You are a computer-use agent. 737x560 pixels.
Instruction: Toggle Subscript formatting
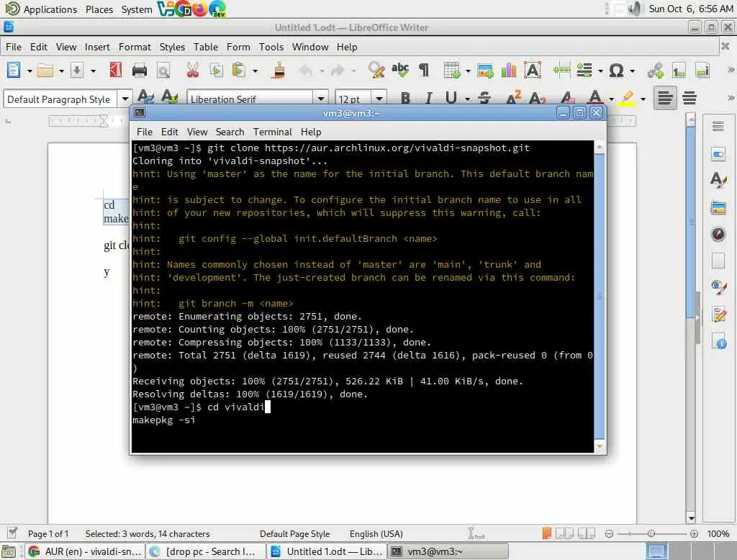point(537,98)
